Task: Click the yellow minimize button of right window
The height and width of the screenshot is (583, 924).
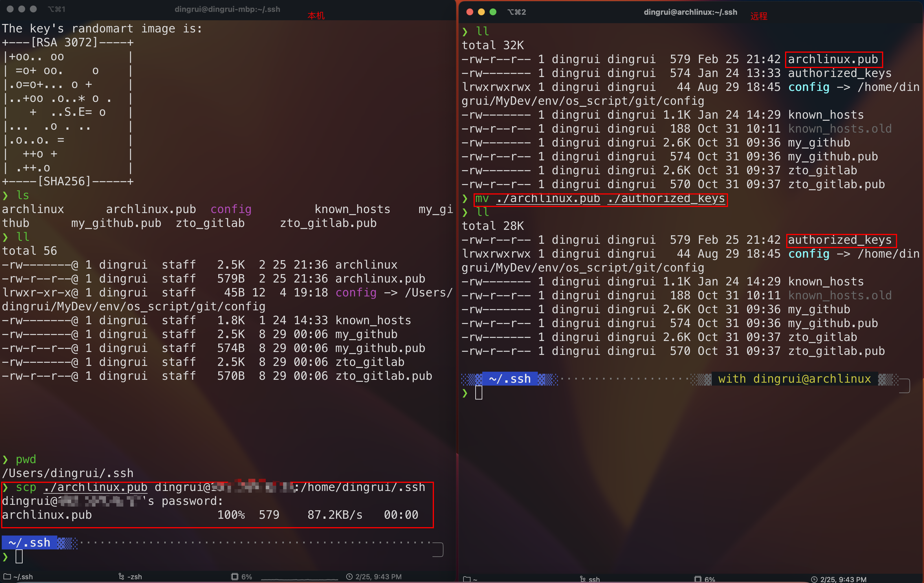Action: pos(481,12)
